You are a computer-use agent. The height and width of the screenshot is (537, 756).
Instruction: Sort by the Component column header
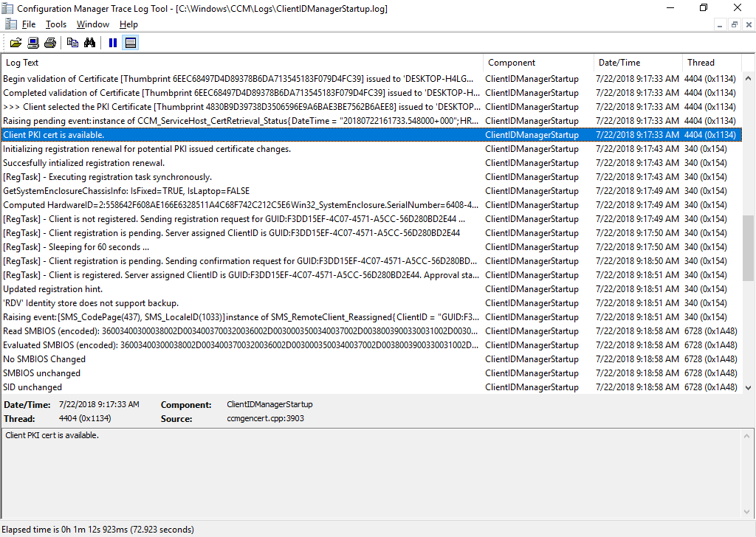click(x=538, y=63)
